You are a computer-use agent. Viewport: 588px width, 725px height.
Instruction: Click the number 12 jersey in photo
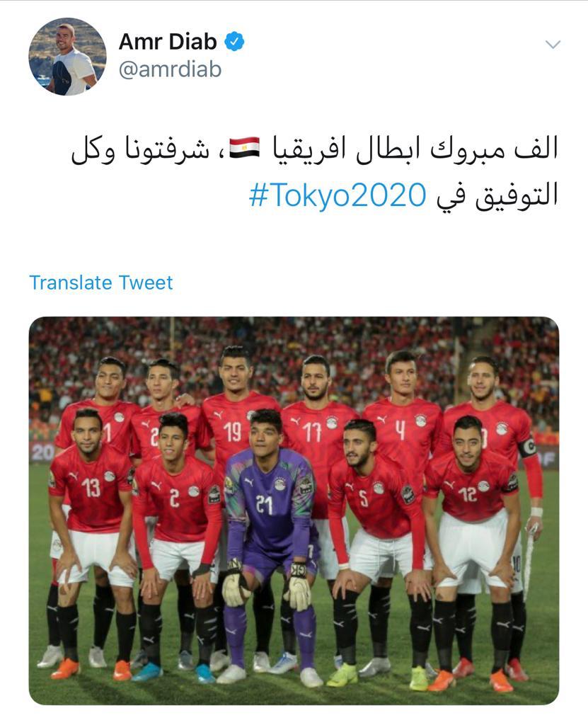(x=471, y=489)
